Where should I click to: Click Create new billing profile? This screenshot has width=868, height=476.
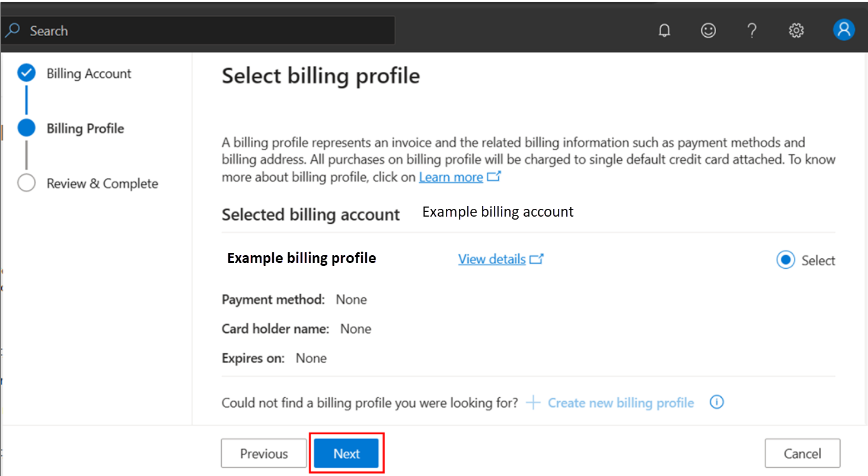click(620, 403)
